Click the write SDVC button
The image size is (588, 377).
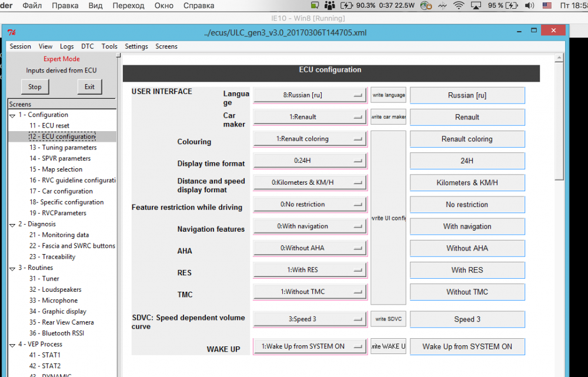389,319
